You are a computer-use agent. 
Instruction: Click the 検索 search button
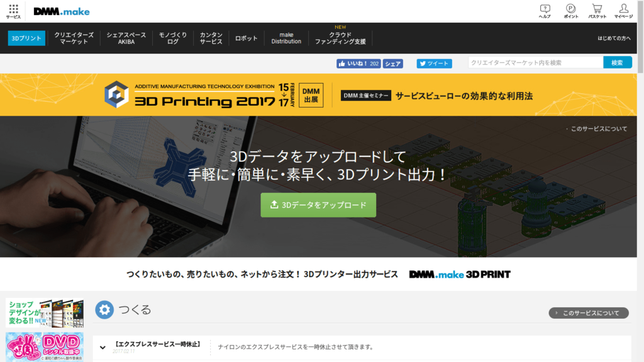click(618, 62)
